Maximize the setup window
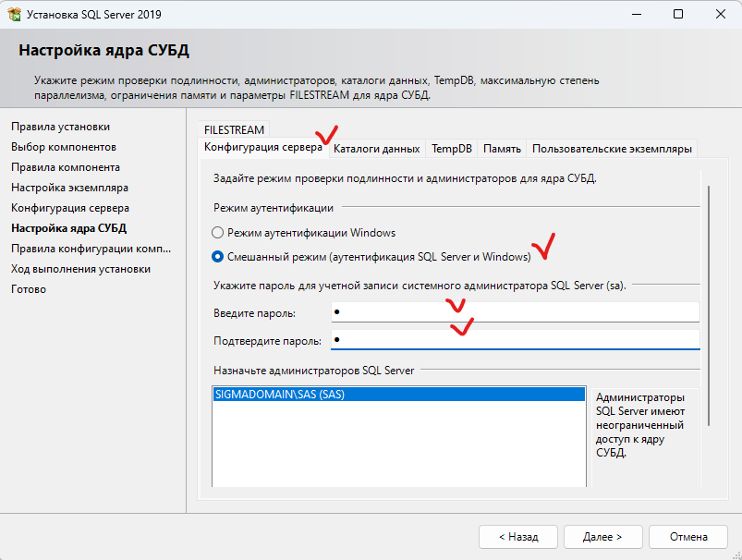This screenshot has width=742, height=560. 678,14
